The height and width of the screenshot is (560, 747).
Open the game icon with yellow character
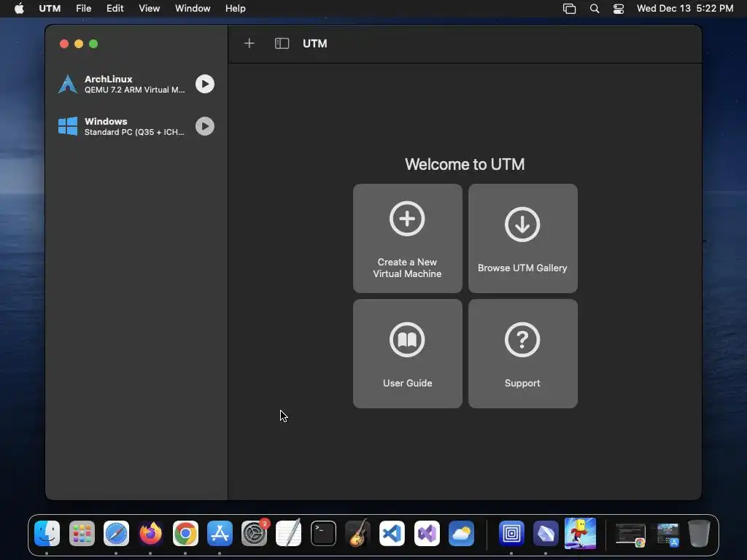pyautogui.click(x=580, y=533)
